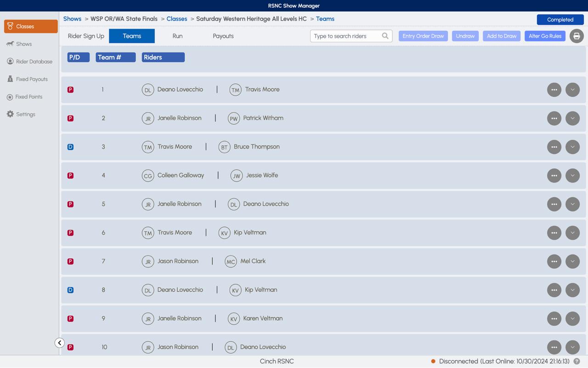Open the Shows sidebar horse icon

pos(10,44)
